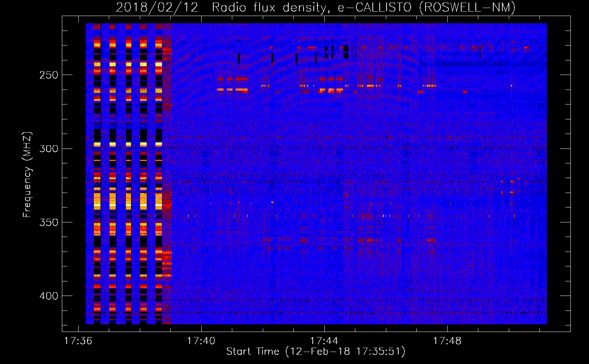Click the "250" frequency tick label
589x364 pixels.
coord(49,75)
